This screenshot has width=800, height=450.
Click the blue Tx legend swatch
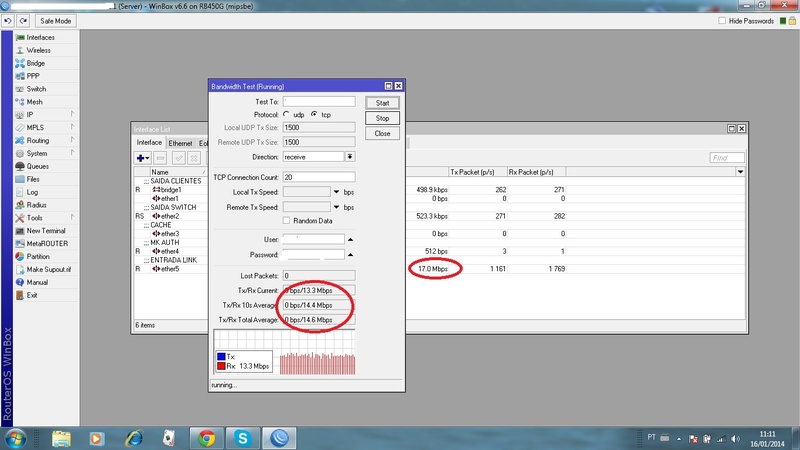[221, 357]
